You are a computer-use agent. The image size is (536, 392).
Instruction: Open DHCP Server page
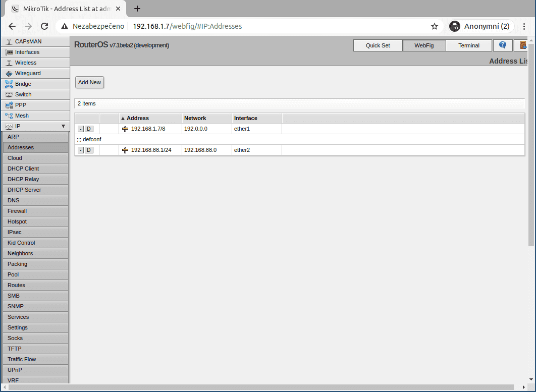[35, 190]
